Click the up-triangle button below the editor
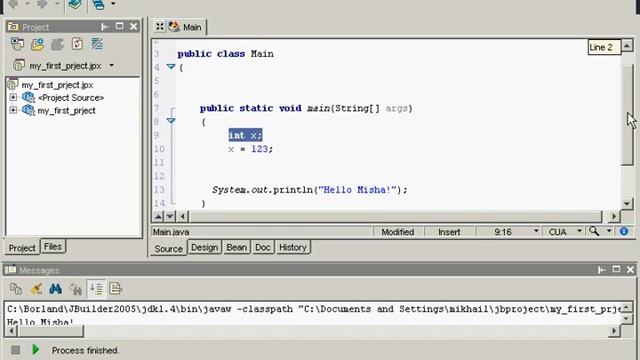Viewport: 640px width, 360px height. click(158, 216)
